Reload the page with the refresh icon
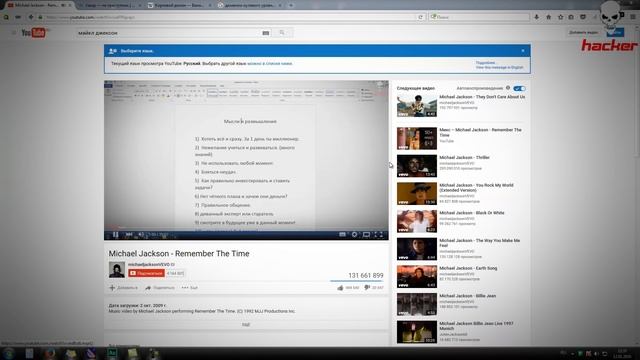The height and width of the screenshot is (360, 640). [x=420, y=17]
